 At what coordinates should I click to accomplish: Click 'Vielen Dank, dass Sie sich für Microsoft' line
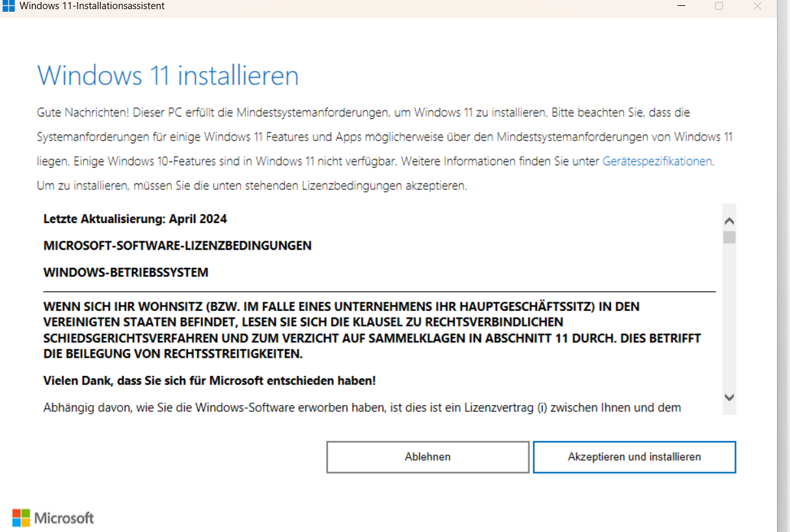(x=210, y=380)
